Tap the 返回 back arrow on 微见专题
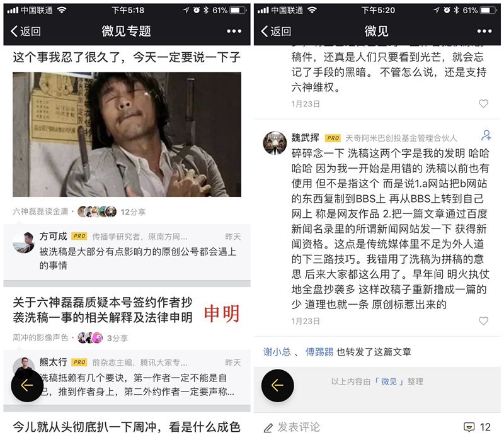 [25, 31]
